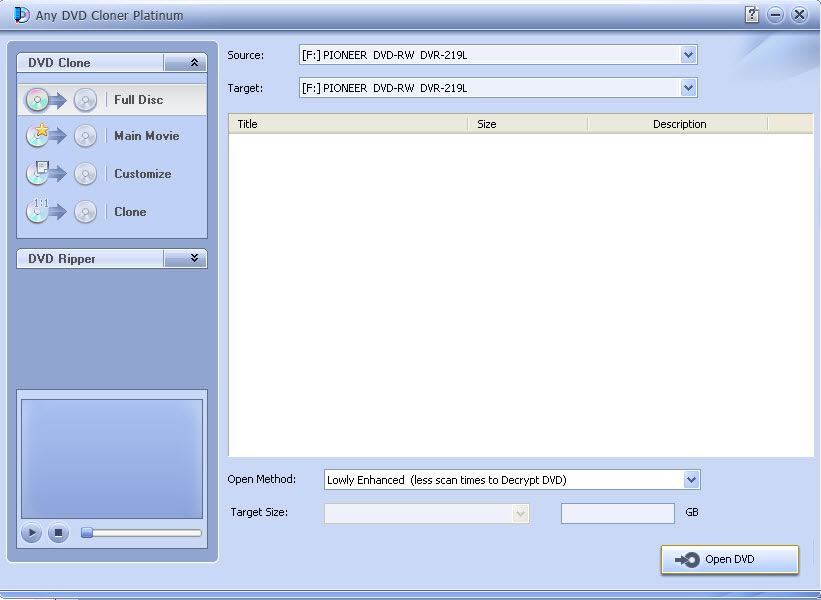Click the DVD Ripper panel header label
The image size is (821, 600).
tap(62, 259)
